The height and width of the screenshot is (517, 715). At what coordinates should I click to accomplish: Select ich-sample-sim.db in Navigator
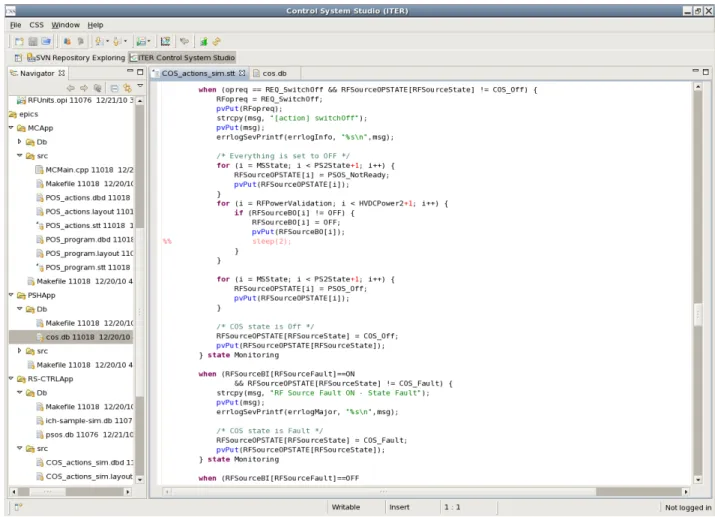84,420
